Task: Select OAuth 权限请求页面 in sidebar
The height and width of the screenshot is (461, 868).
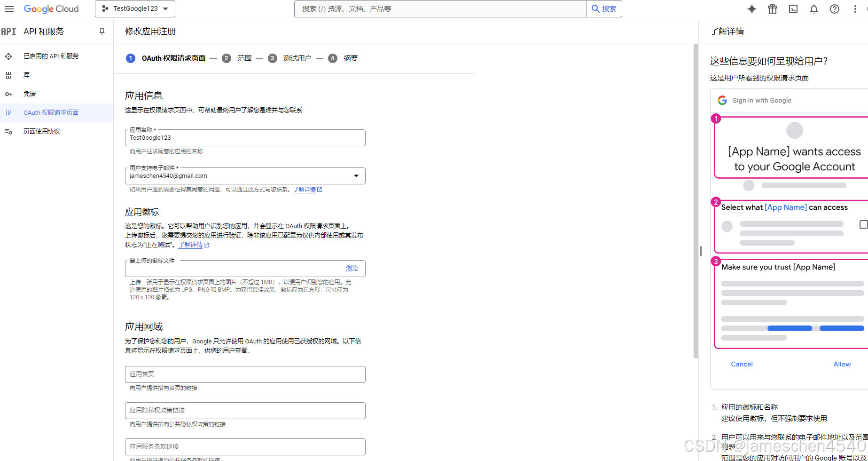Action: [56, 112]
